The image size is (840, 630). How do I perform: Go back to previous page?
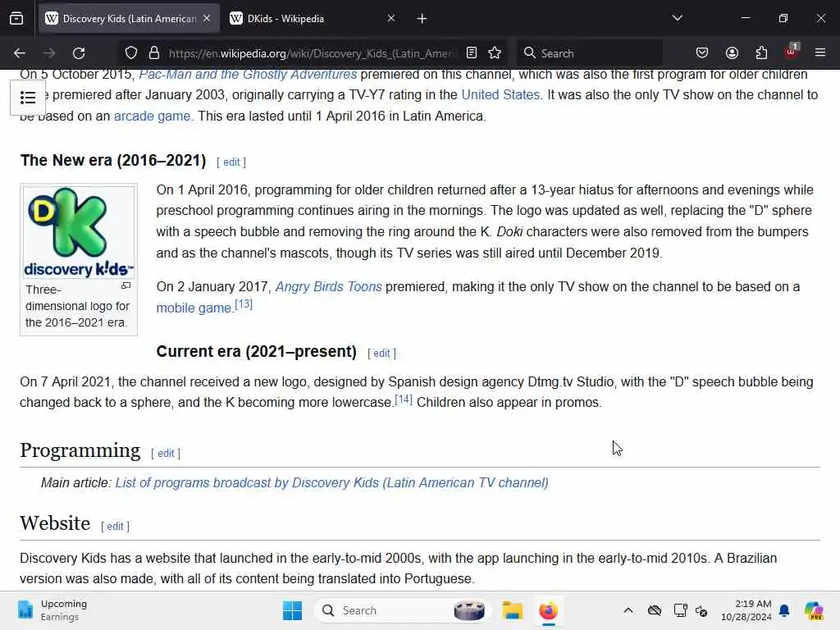click(x=20, y=53)
